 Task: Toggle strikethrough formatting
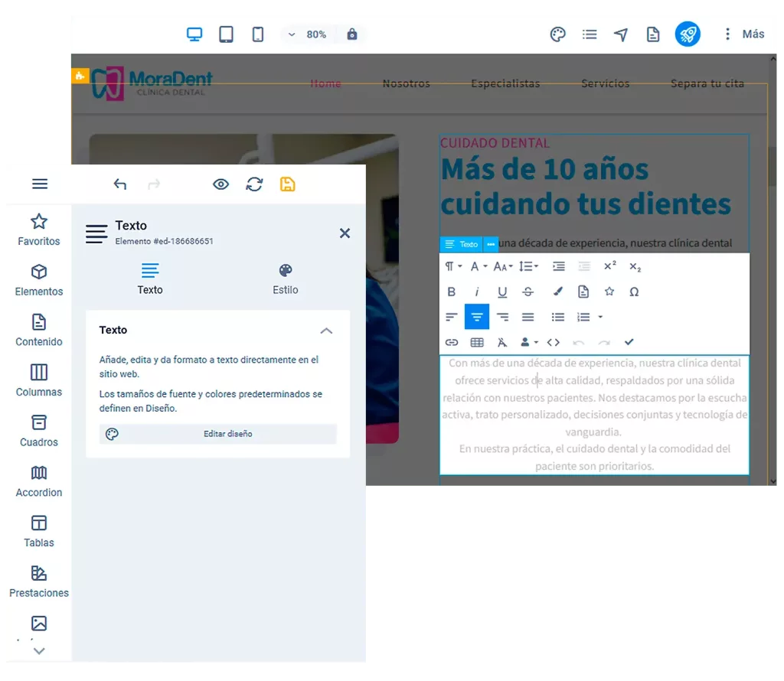click(528, 292)
